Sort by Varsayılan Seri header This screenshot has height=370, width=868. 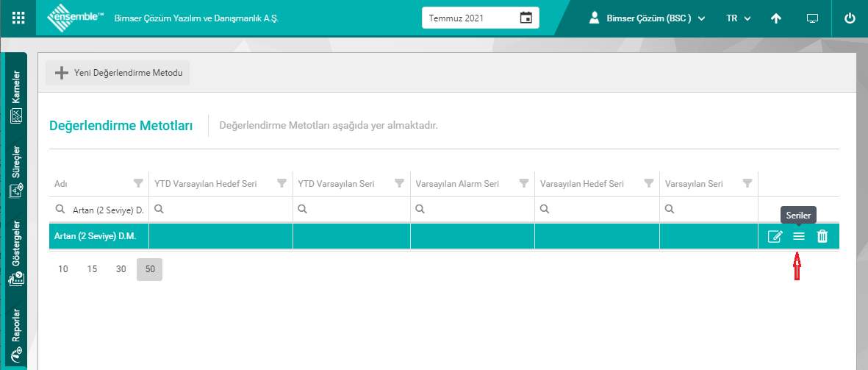pyautogui.click(x=694, y=184)
